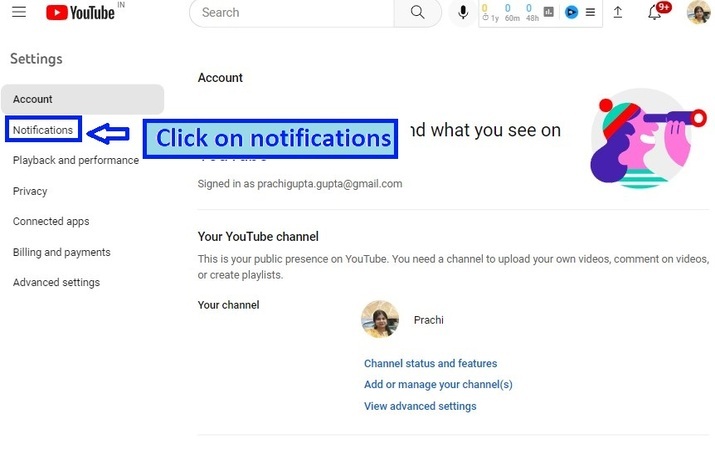The height and width of the screenshot is (450, 715).
Task: Open the hamburger guide menu
Action: pos(19,13)
